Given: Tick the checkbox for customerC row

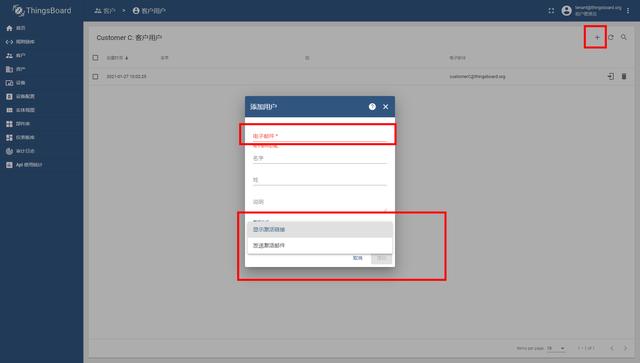Looking at the screenshot, I should pos(96,76).
